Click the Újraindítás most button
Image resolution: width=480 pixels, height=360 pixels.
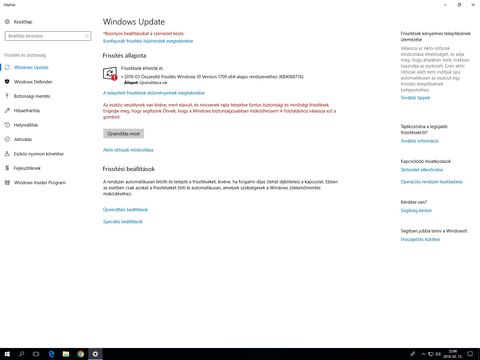coord(123,134)
